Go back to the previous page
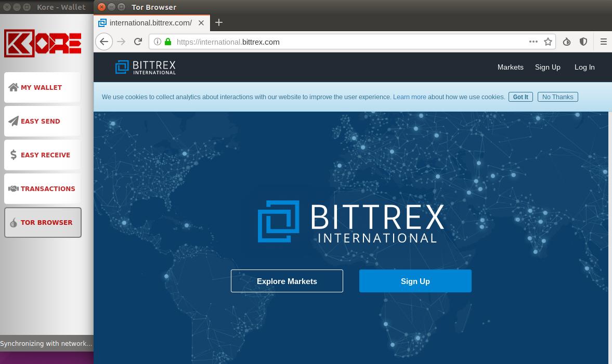Viewport: 612px width, 364px height. 104,42
